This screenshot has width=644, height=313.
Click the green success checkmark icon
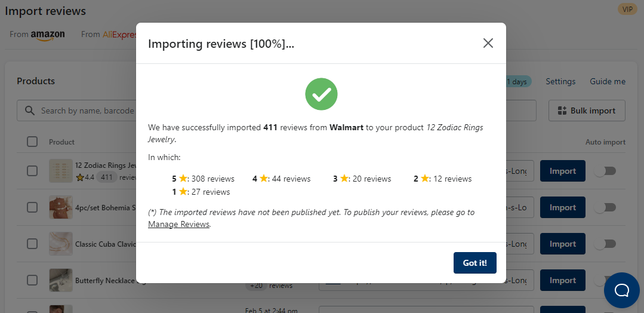[x=321, y=94]
